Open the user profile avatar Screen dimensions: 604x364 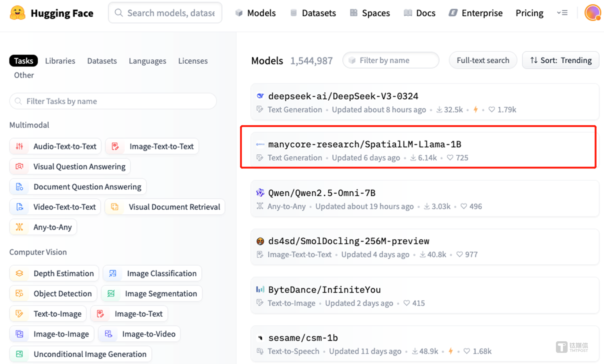pos(592,13)
